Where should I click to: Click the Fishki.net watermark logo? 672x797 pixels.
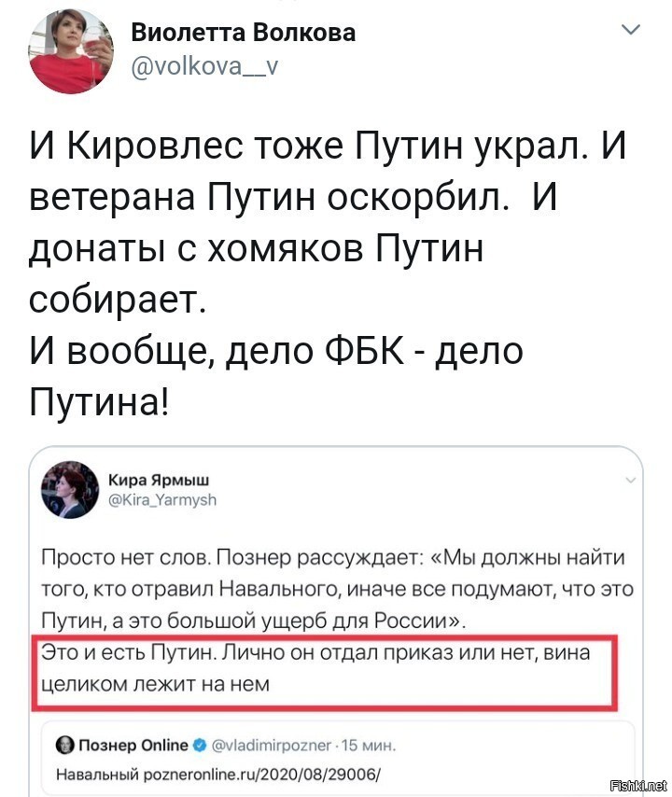(x=638, y=785)
